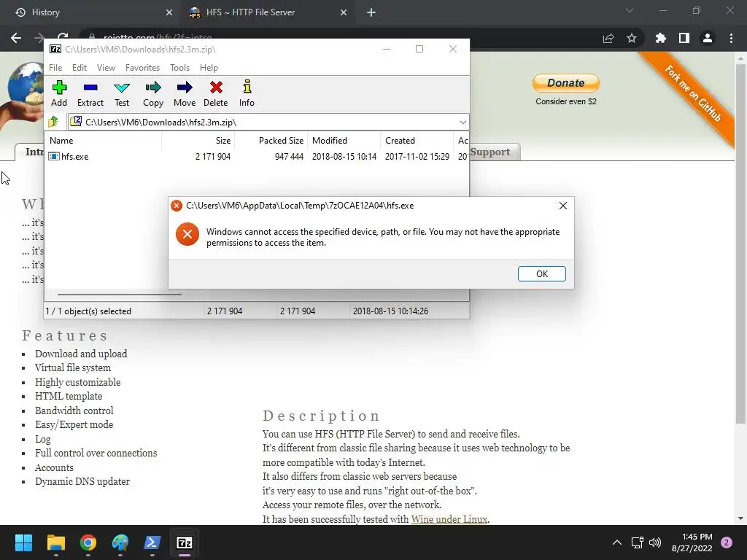The height and width of the screenshot is (560, 747).
Task: Click the Extract toolbar icon
Action: [x=90, y=93]
